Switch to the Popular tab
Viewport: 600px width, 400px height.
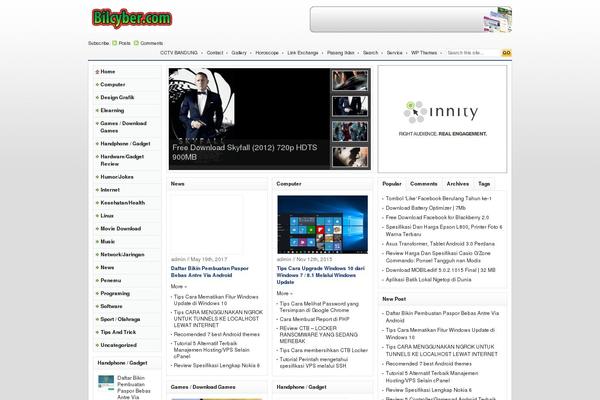(x=392, y=184)
